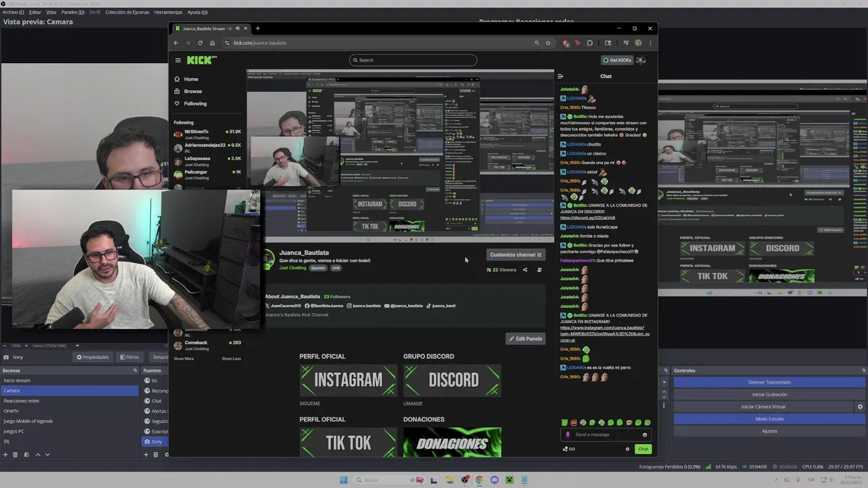This screenshot has height=488, width=868.
Task: Toggle Iniciar Grabación
Action: point(769,394)
